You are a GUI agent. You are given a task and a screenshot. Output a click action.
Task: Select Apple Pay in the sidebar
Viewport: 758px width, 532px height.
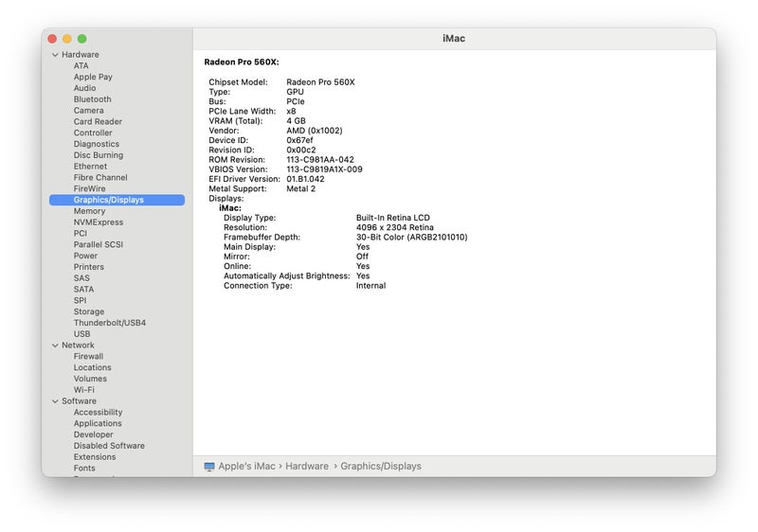point(93,77)
